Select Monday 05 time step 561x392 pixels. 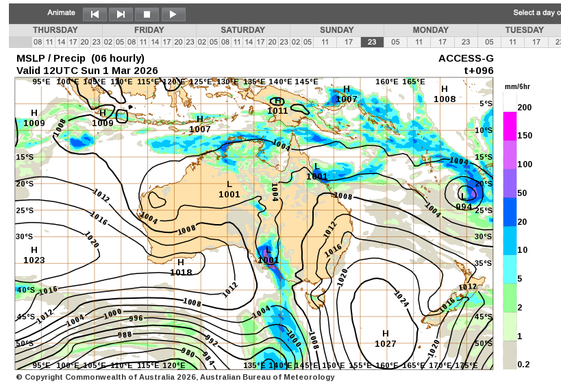396,42
